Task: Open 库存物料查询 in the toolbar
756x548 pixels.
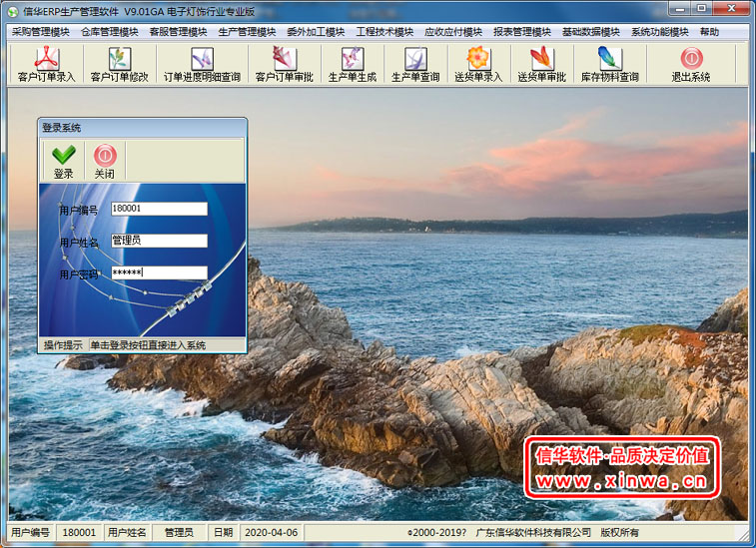Action: tap(610, 64)
